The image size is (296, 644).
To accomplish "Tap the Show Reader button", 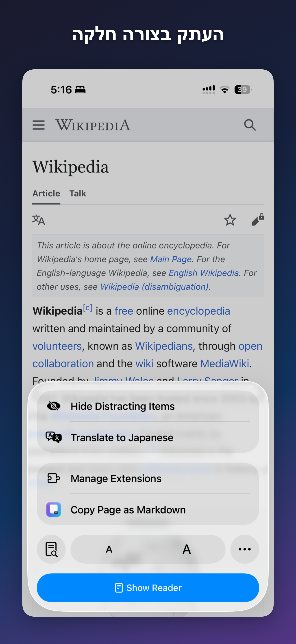I will 148,587.
